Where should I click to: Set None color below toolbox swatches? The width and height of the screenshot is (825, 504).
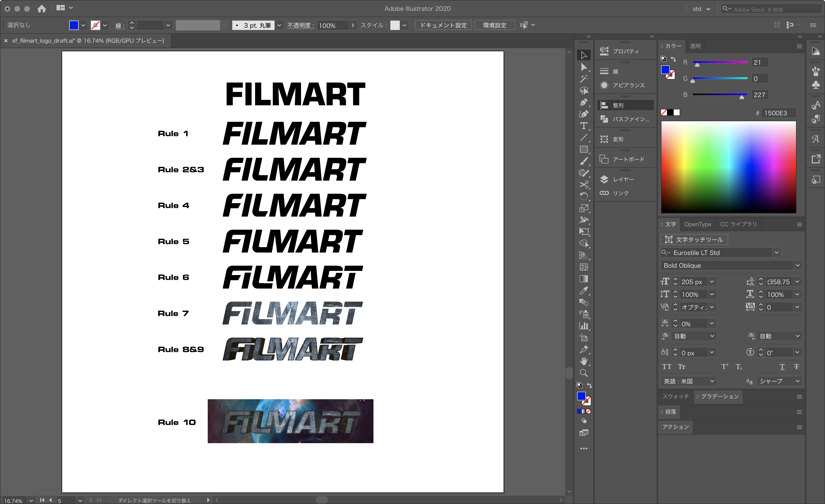point(588,411)
